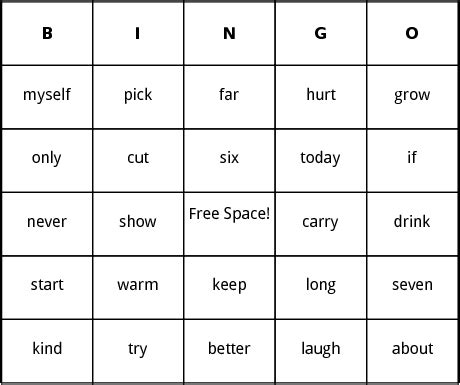Mark the Free Space! center square

pos(229,224)
